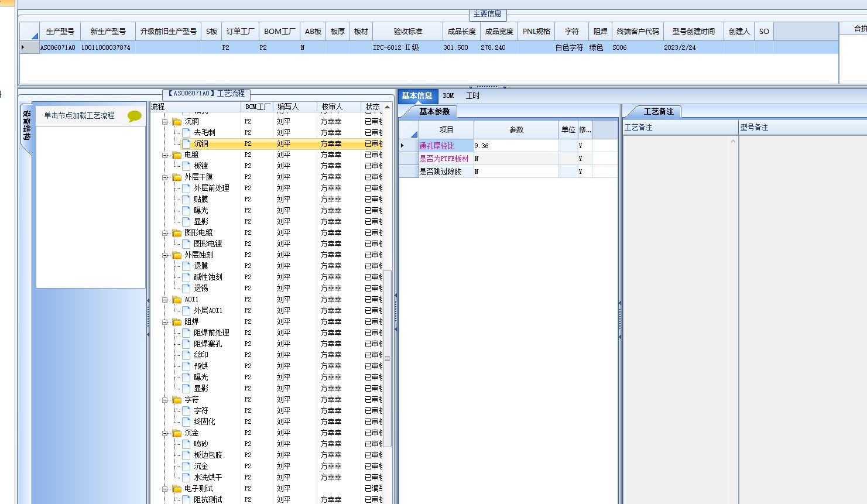This screenshot has height=504, width=867.
Task: Collapse the AOI1 folder node
Action: (166, 300)
